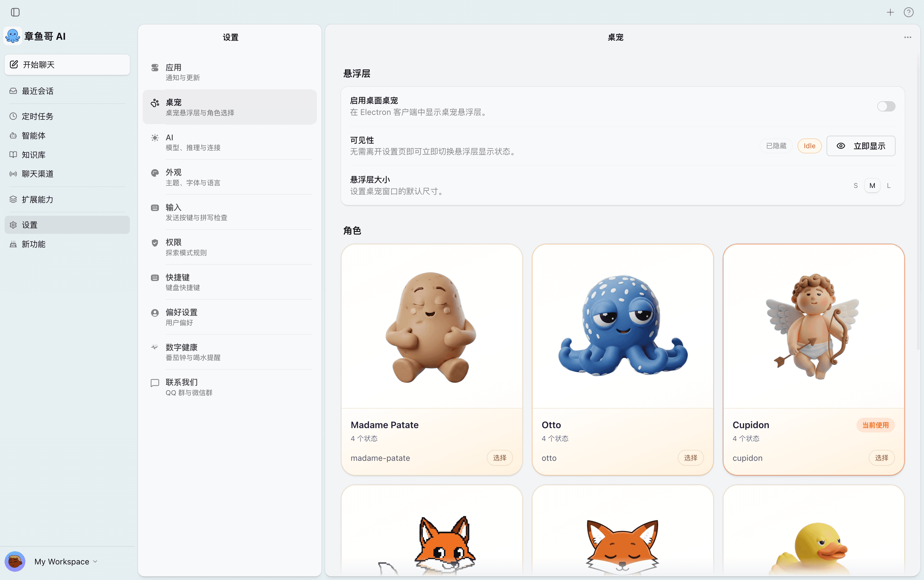Open the 知识库 section in sidebar

point(33,155)
